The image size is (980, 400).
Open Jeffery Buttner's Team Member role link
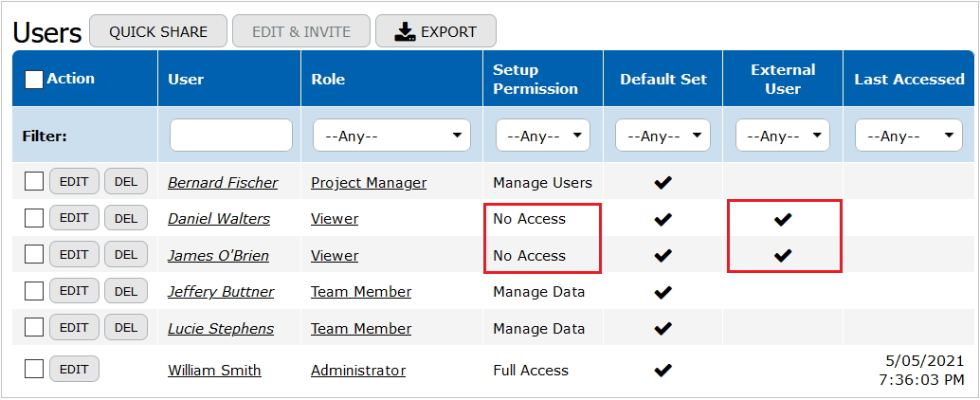pos(361,292)
